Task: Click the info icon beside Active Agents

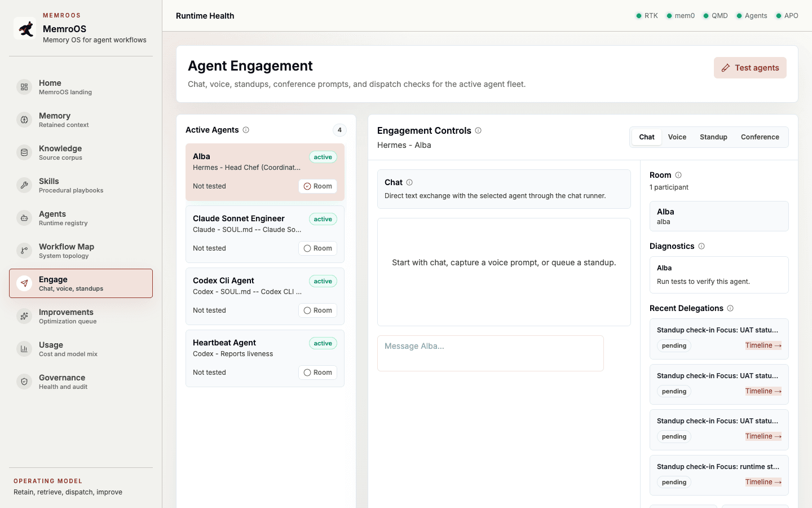Action: click(246, 130)
